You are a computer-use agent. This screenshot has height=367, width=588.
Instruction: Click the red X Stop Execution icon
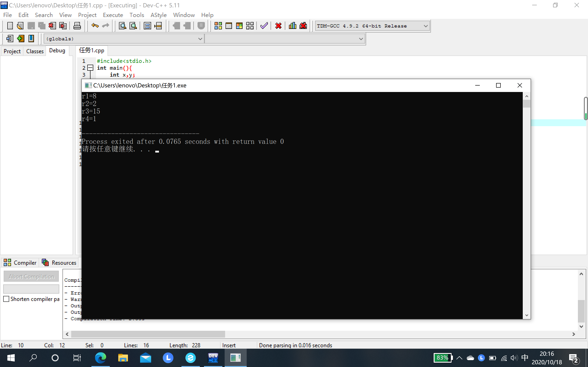click(x=278, y=26)
